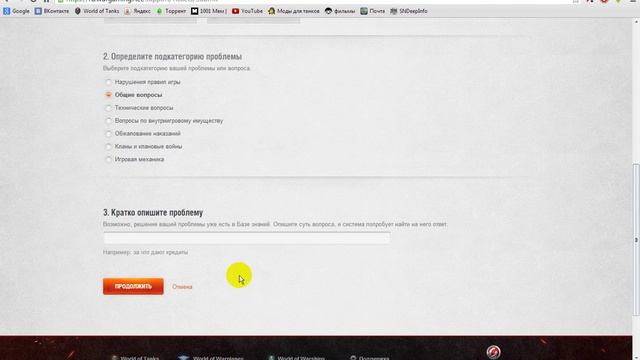Click the orange ПРОДОЛЖИТЬ button
This screenshot has height=360, width=640.
pos(133,287)
